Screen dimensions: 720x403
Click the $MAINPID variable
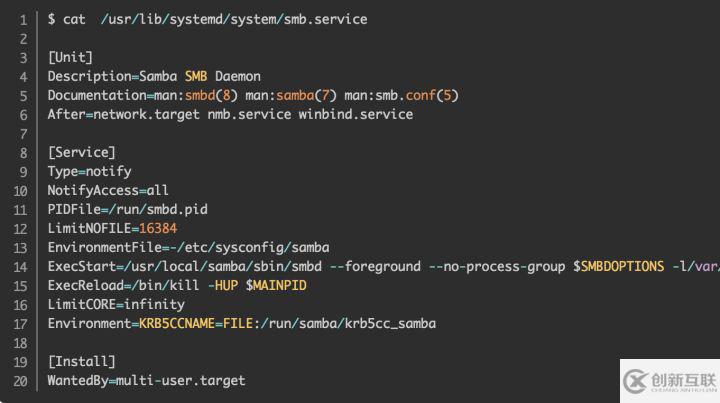coord(276,285)
